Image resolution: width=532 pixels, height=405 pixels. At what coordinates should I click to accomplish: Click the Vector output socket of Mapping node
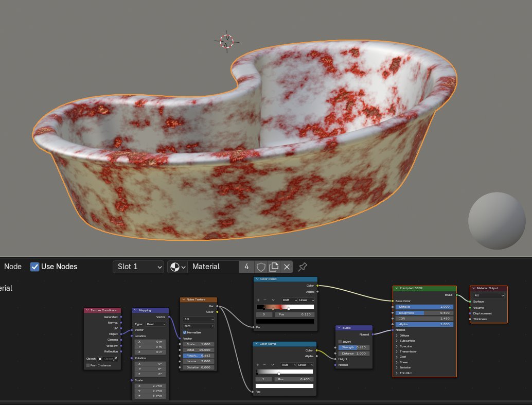(x=169, y=317)
